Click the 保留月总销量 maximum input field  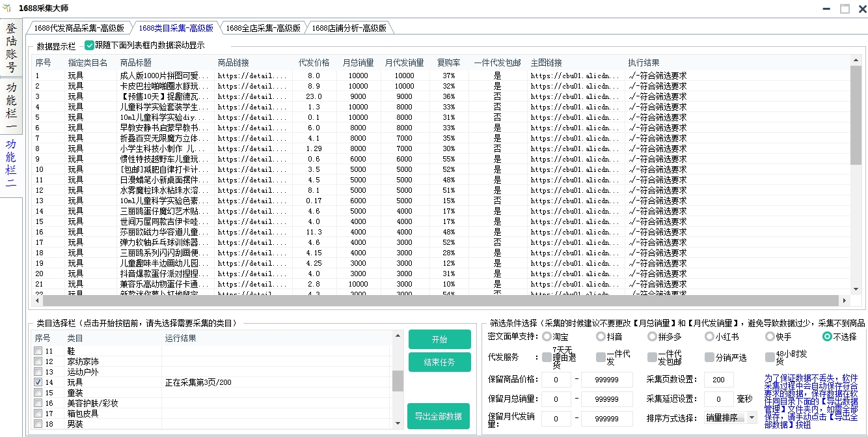607,399
